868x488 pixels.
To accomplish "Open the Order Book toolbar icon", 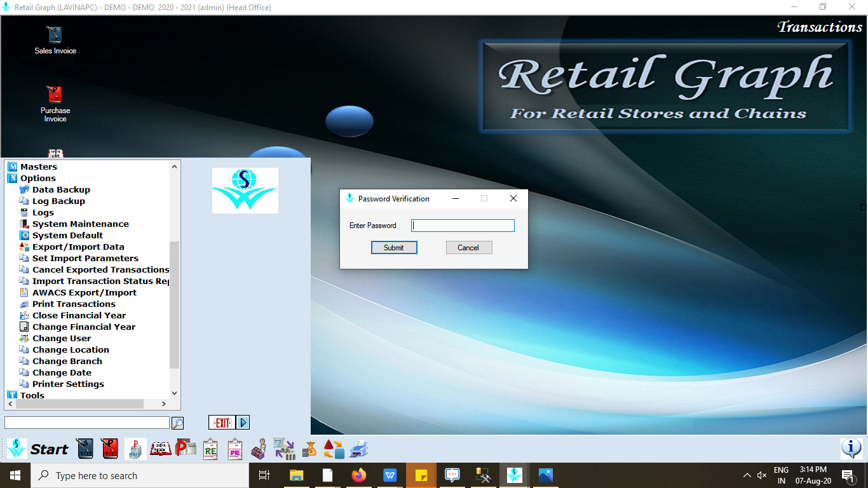I will pyautogui.click(x=161, y=449).
